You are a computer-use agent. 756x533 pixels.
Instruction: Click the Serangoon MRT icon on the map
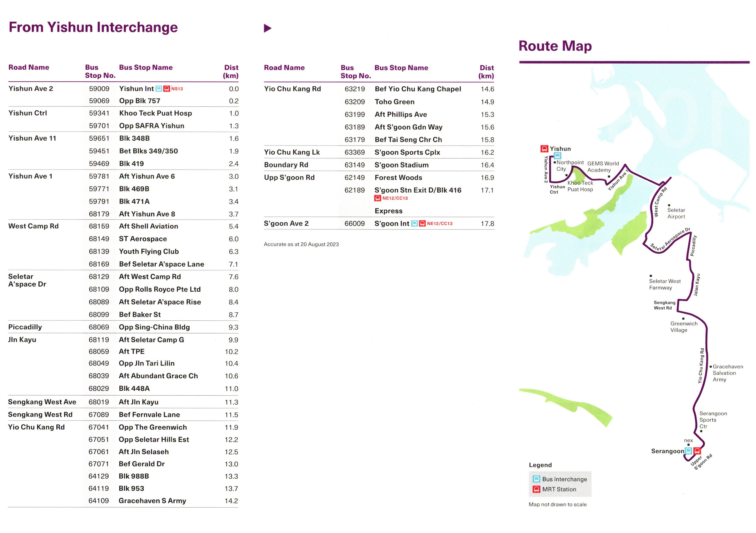pyautogui.click(x=697, y=451)
